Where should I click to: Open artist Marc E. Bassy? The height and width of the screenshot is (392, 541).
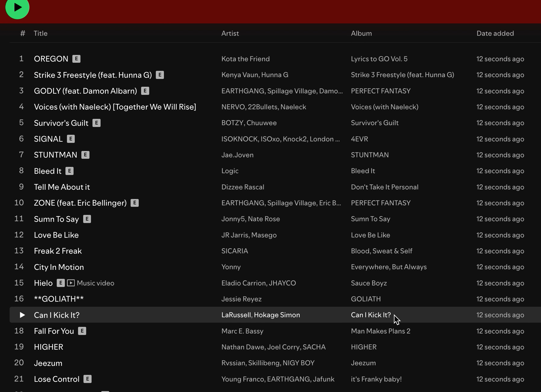click(x=242, y=331)
